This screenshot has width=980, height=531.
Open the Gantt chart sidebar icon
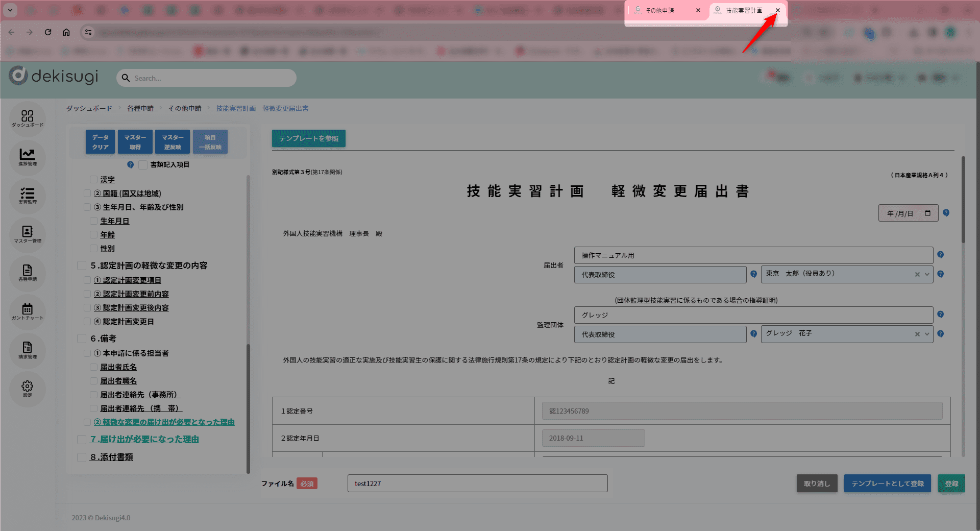pos(28,311)
